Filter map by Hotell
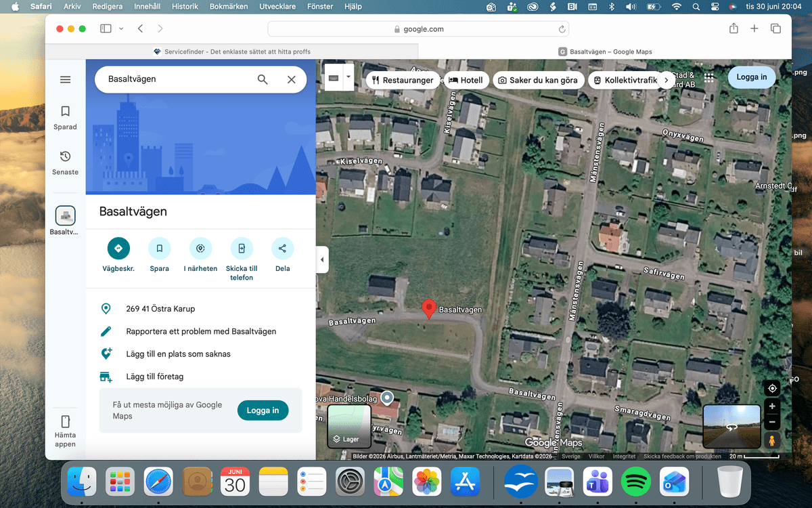 466,80
